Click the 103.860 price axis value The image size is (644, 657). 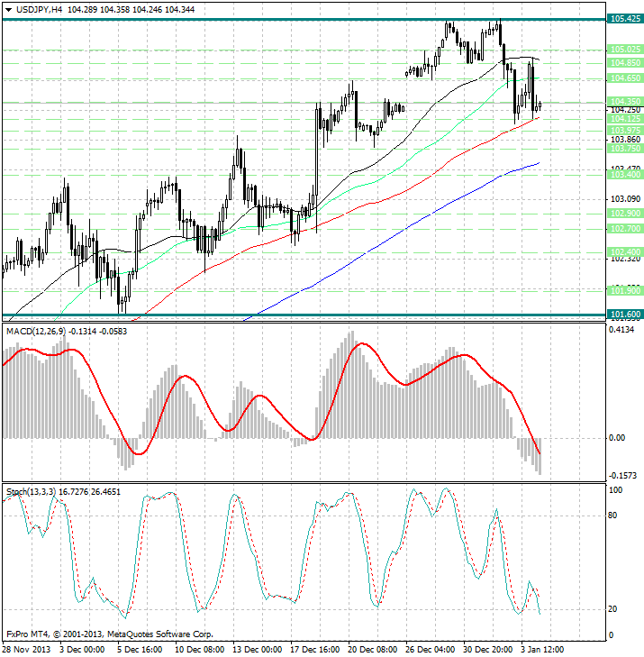pyautogui.click(x=626, y=140)
